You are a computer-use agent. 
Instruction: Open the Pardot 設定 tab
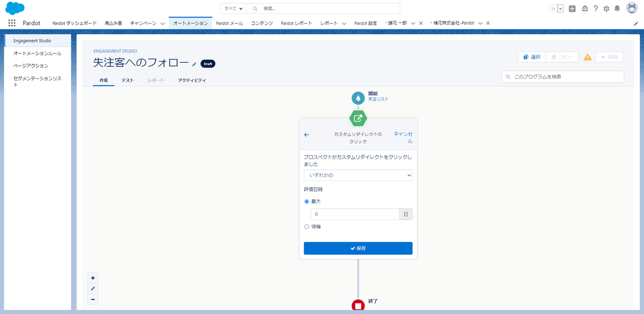[x=365, y=23]
